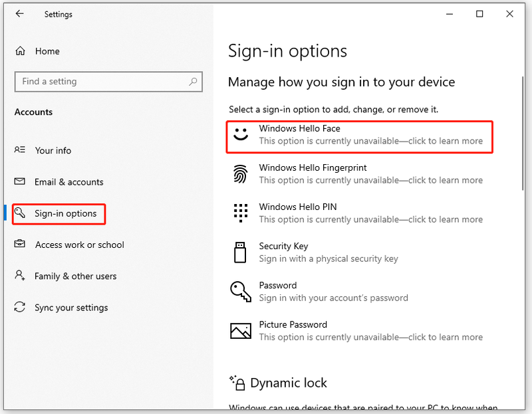Click the Sync your settings arrows icon
Screen dimensions: 532x414
click(20, 307)
